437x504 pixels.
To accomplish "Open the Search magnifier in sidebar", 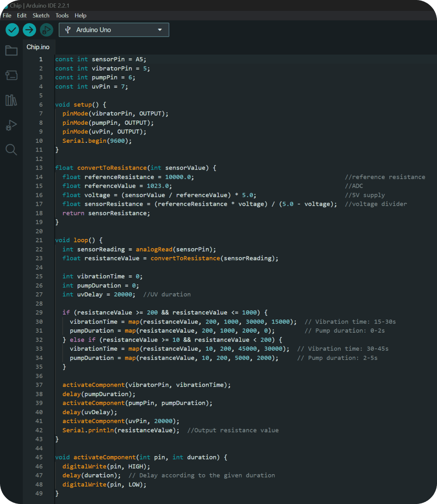I will [11, 150].
